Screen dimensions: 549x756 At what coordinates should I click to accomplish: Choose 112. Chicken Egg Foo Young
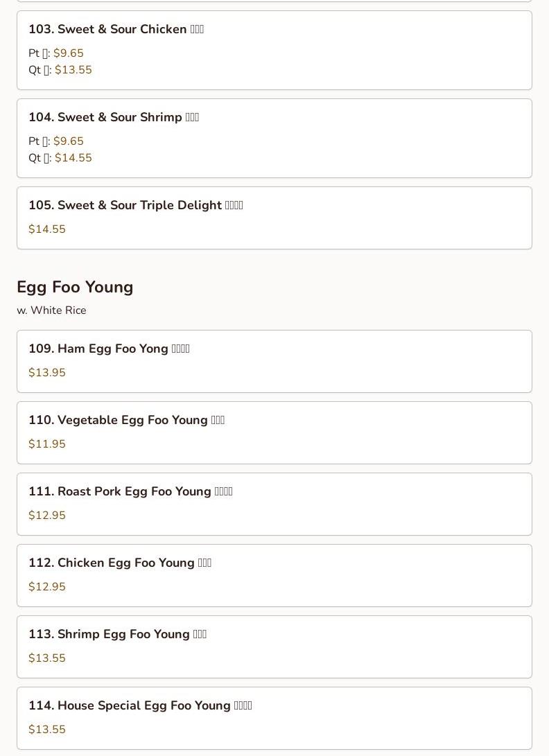point(120,563)
